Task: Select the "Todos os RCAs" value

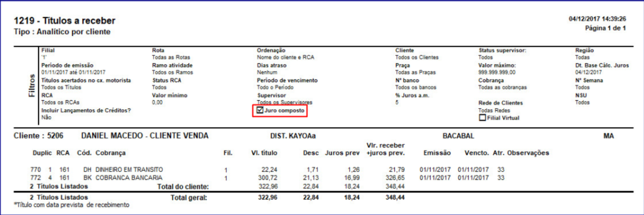Action: [x=60, y=102]
